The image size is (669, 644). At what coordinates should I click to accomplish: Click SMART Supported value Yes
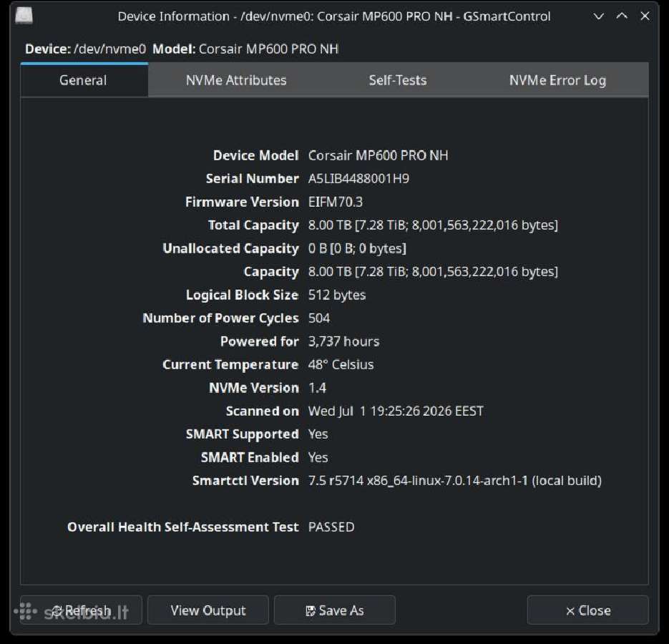[318, 434]
